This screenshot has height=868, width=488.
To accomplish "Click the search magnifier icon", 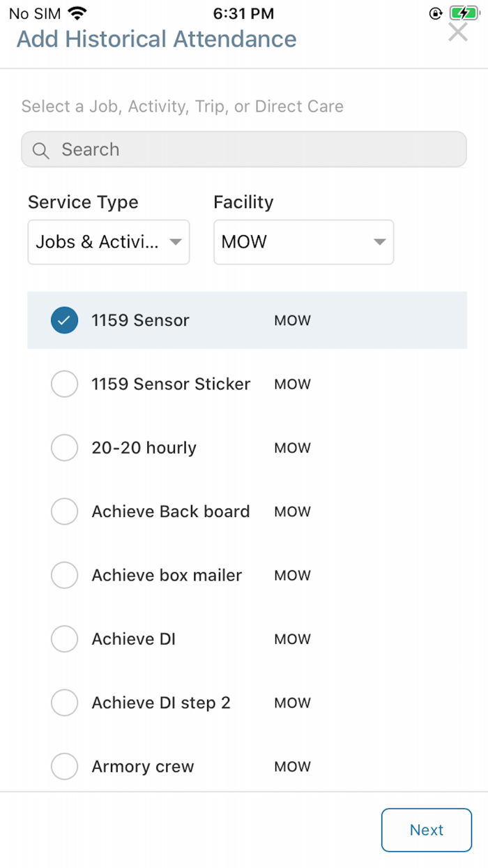I will pos(40,150).
